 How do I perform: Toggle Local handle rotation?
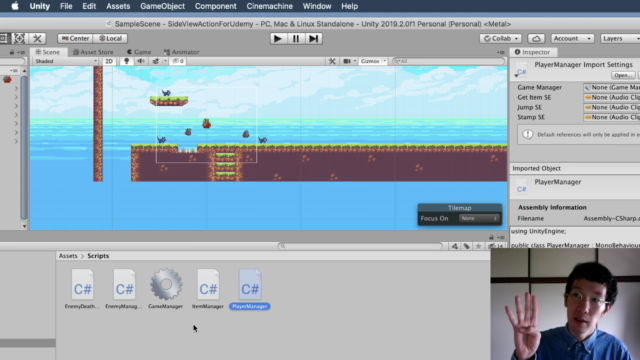110,38
